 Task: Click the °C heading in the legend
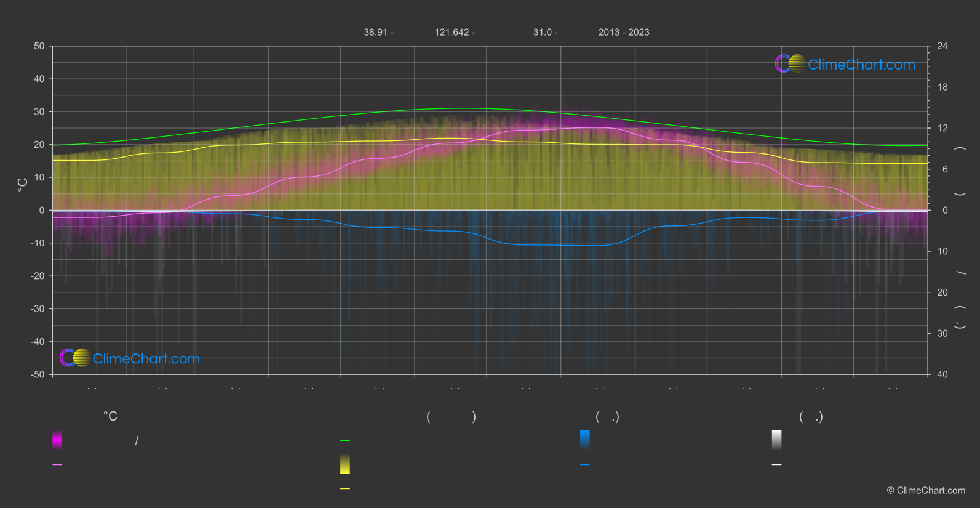(110, 417)
